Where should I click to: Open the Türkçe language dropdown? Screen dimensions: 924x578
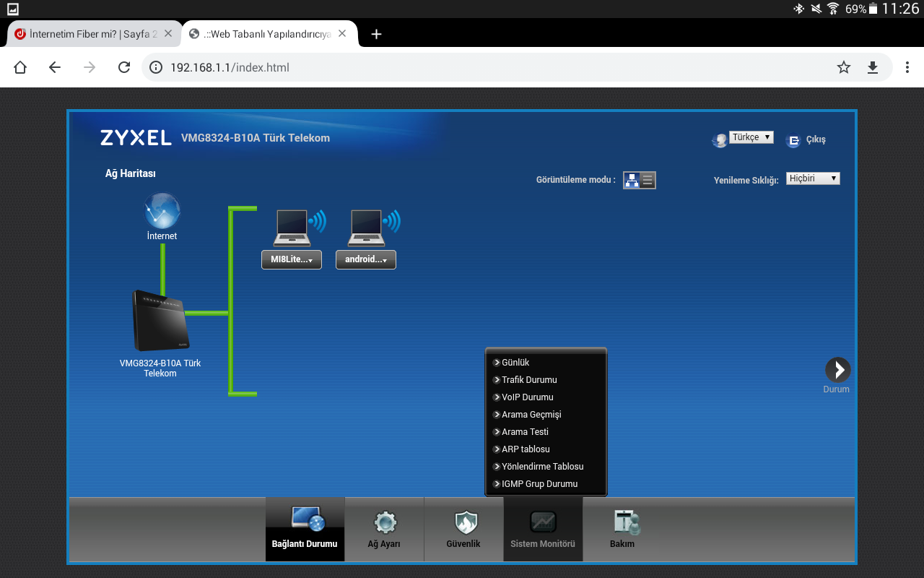tap(751, 137)
